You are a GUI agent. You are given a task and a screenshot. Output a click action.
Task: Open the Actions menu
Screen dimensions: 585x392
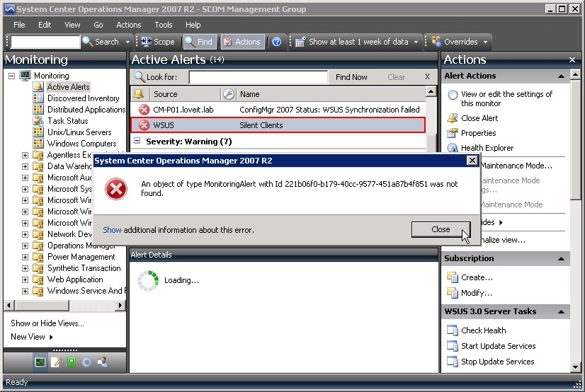pos(129,25)
